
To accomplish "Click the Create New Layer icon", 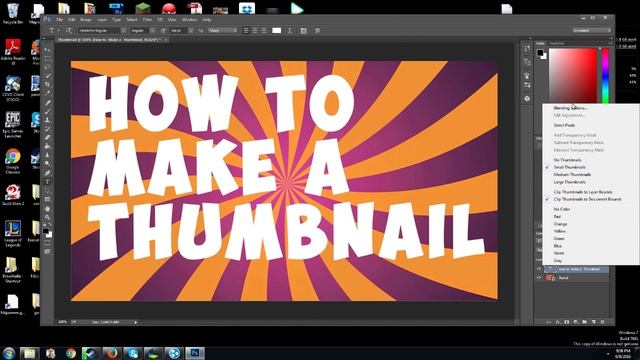I will [x=593, y=322].
